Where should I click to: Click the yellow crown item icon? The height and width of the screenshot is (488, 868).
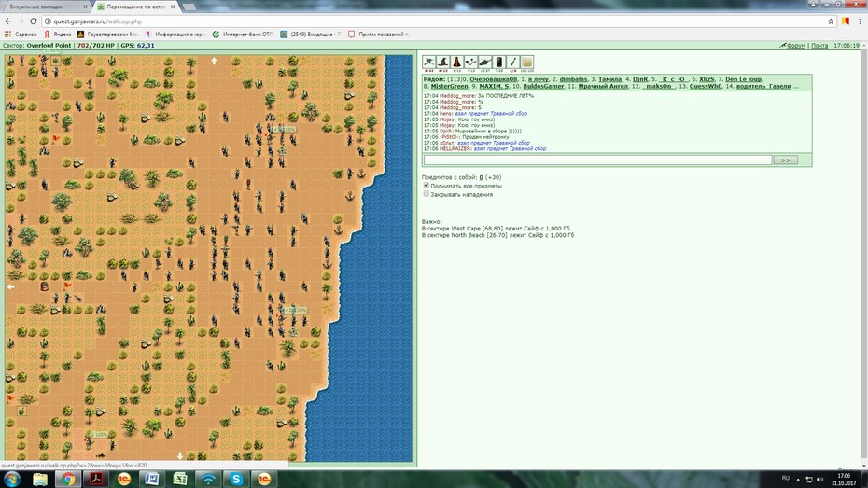[x=527, y=62]
